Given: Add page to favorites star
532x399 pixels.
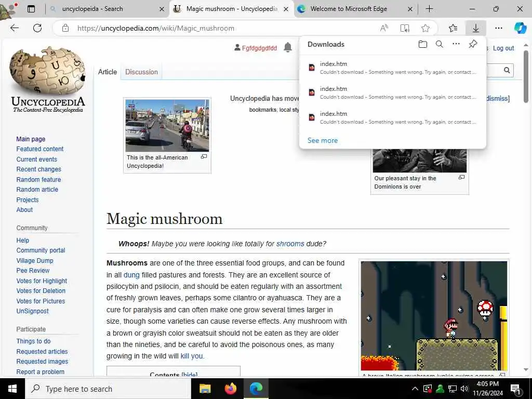Looking at the screenshot, I should pyautogui.click(x=425, y=28).
